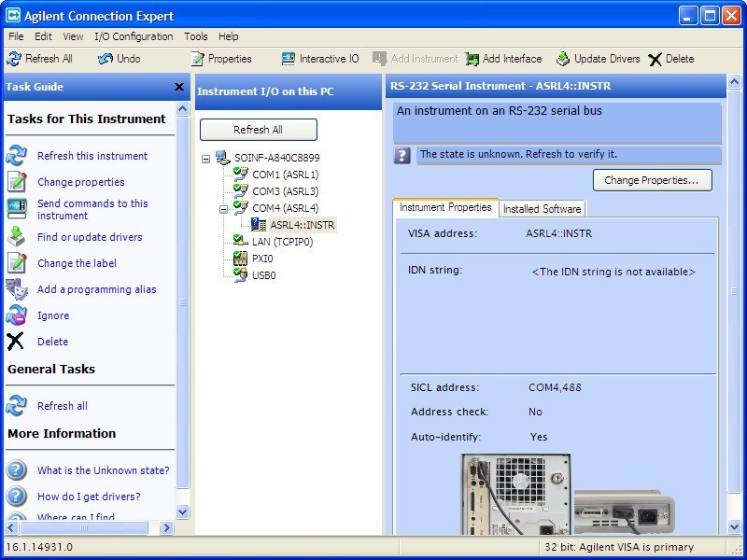Click How do I get drivers? link
This screenshot has height=560, width=747.
[89, 497]
